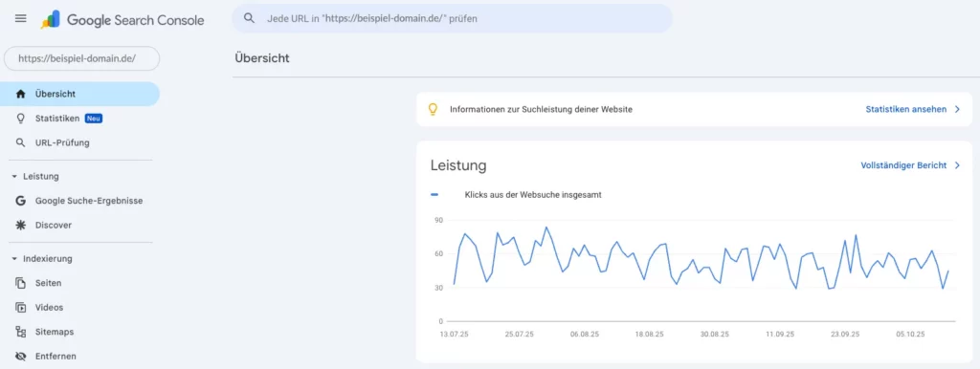This screenshot has width=980, height=369.
Task: Open Seiten indexing report
Action: [48, 284]
